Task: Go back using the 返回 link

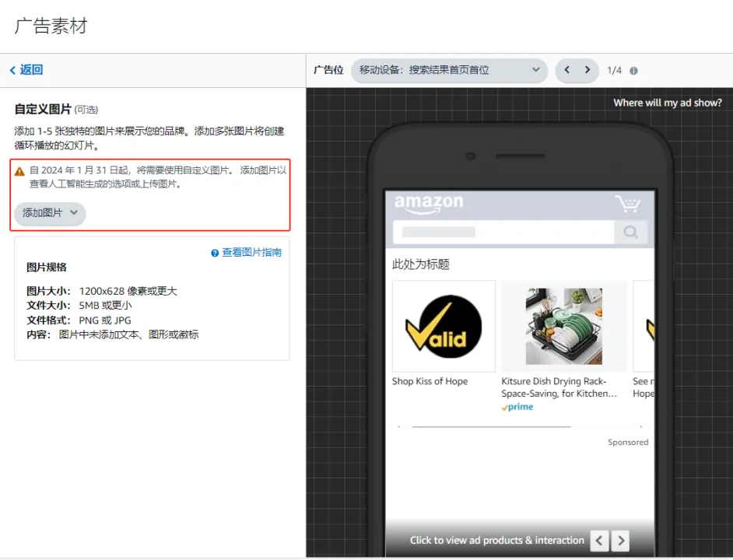Action: click(26, 70)
